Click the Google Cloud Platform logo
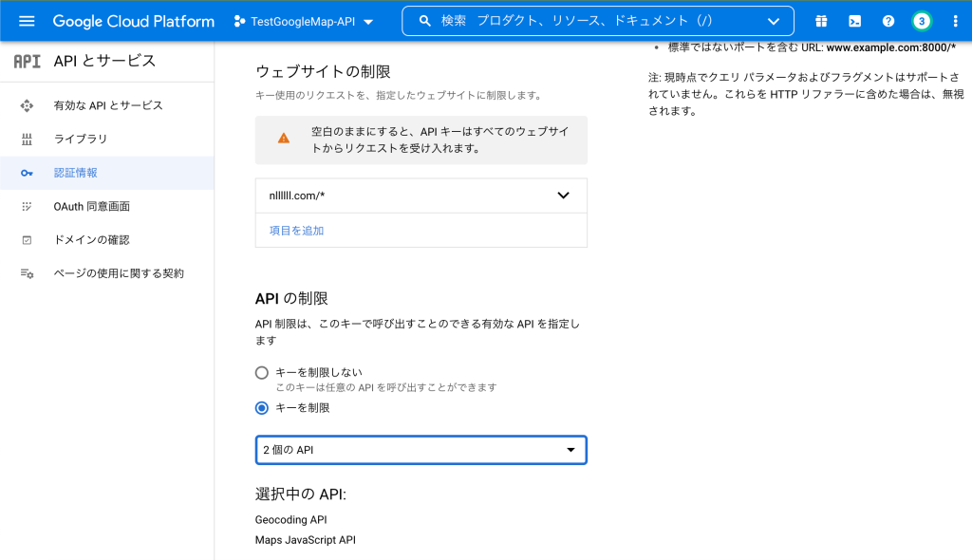972x560 pixels. click(x=133, y=21)
